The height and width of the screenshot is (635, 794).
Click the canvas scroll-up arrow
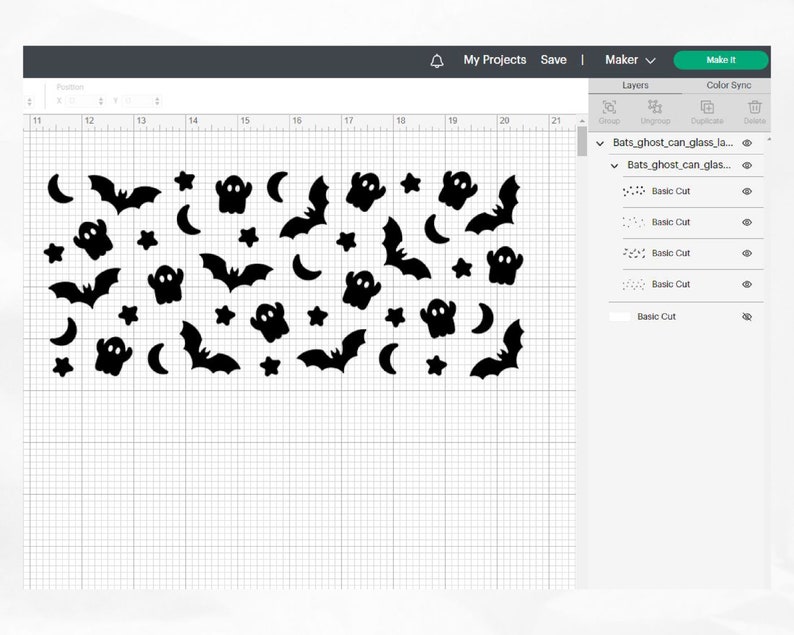(582, 121)
